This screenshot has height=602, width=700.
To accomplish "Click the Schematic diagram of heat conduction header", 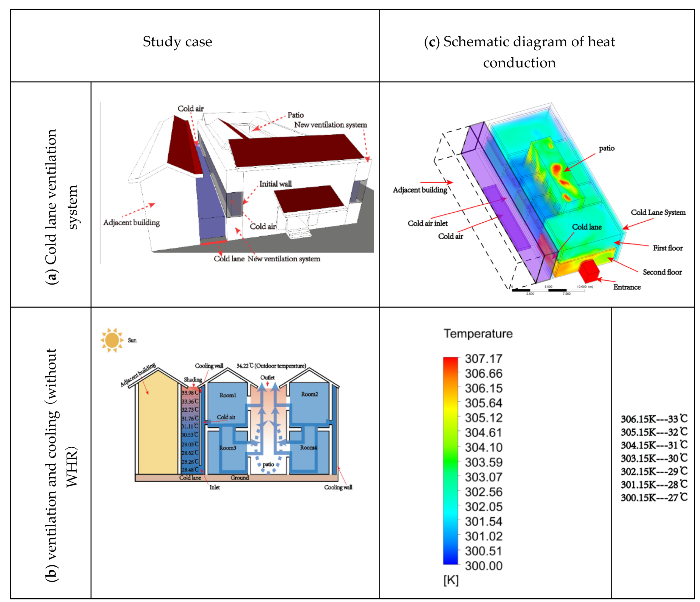I will coord(519,52).
